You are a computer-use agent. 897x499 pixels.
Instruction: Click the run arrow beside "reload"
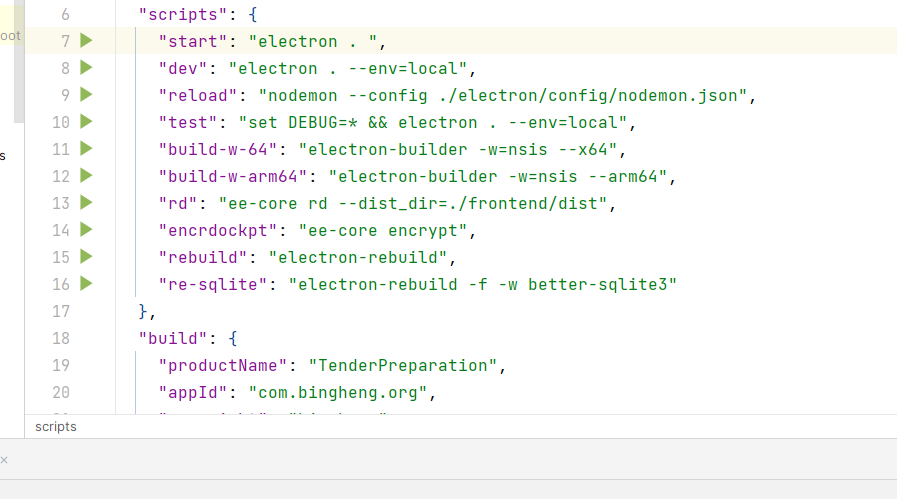(85, 95)
